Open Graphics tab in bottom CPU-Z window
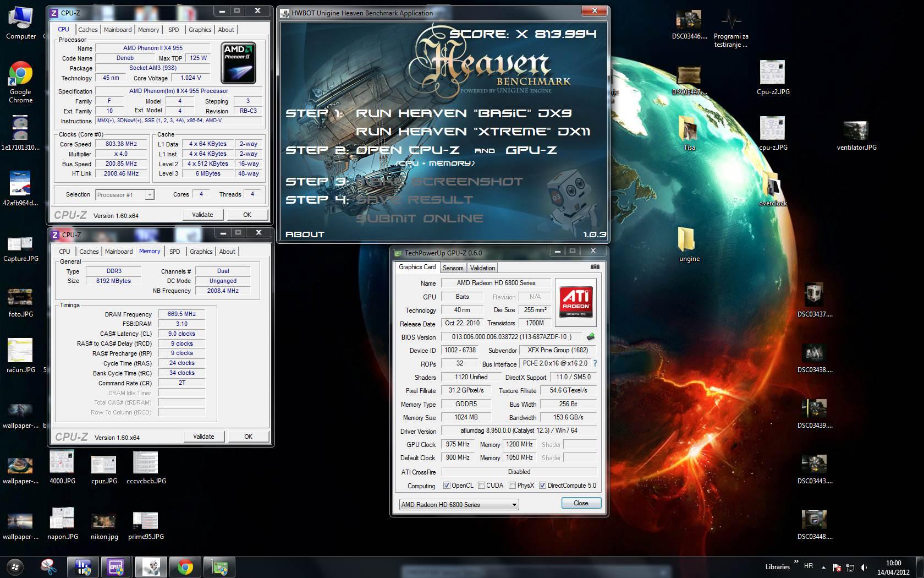The width and height of the screenshot is (924, 578). click(201, 252)
